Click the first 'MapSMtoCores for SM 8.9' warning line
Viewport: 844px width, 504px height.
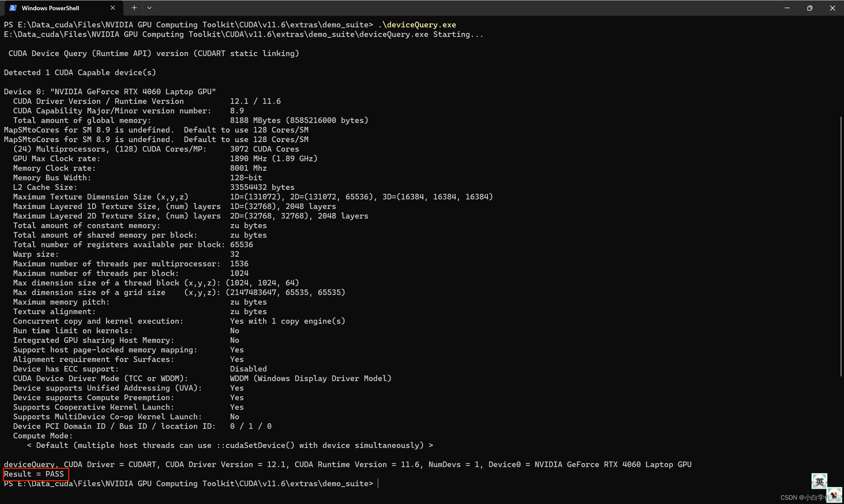click(156, 130)
